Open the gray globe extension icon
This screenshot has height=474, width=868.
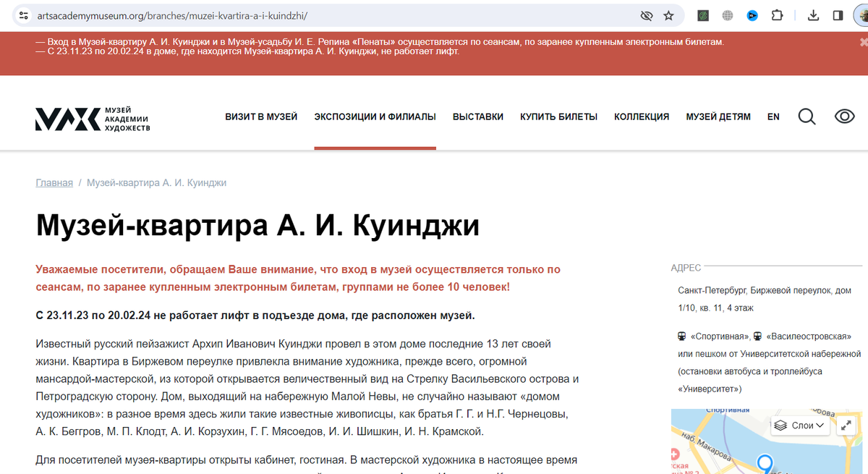(x=728, y=15)
